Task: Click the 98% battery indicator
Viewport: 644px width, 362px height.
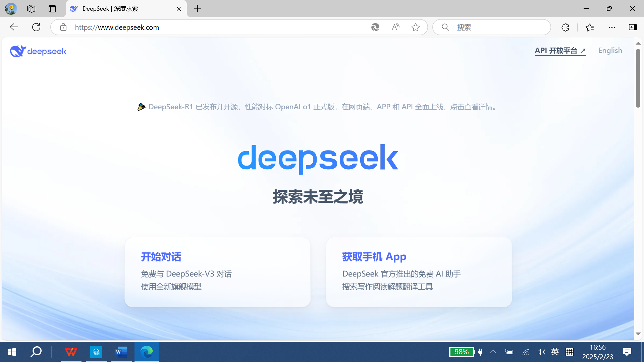Action: [x=462, y=352]
